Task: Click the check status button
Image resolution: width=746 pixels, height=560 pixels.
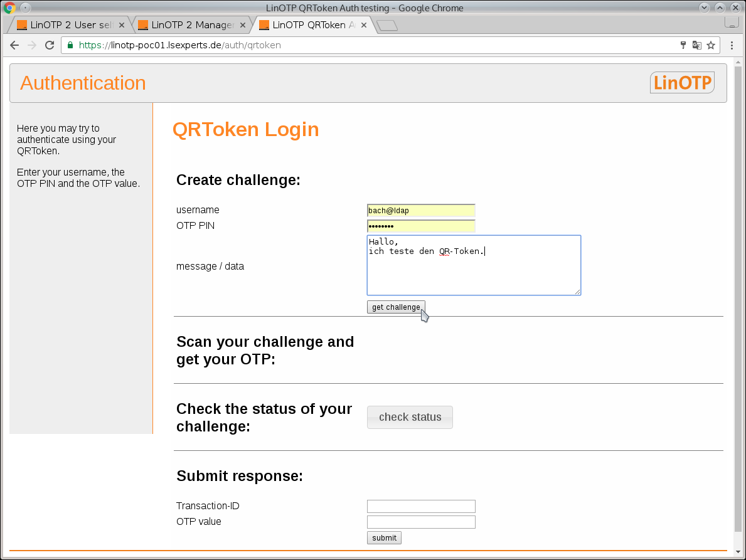Action: pos(410,417)
